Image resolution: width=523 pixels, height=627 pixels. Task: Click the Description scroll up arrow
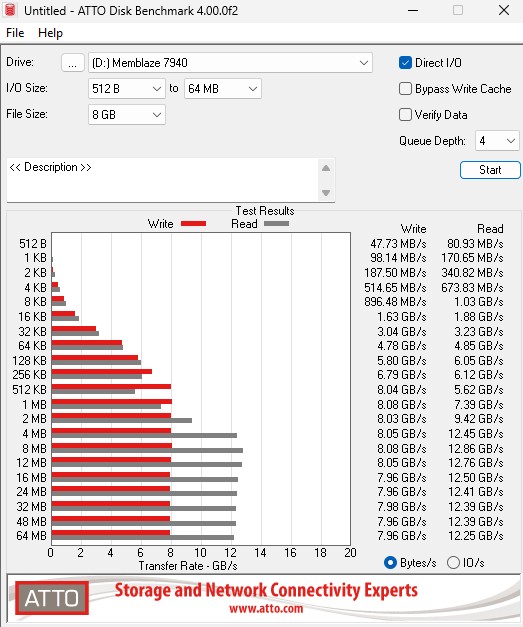click(326, 168)
